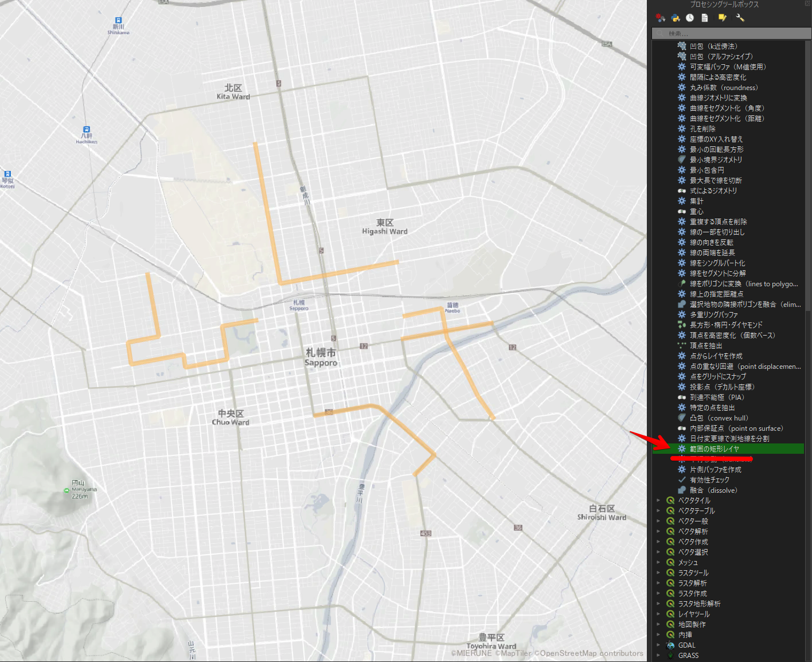The height and width of the screenshot is (662, 812).
Task: Click the 頂点を抽出 vertices icon
Action: click(x=682, y=345)
